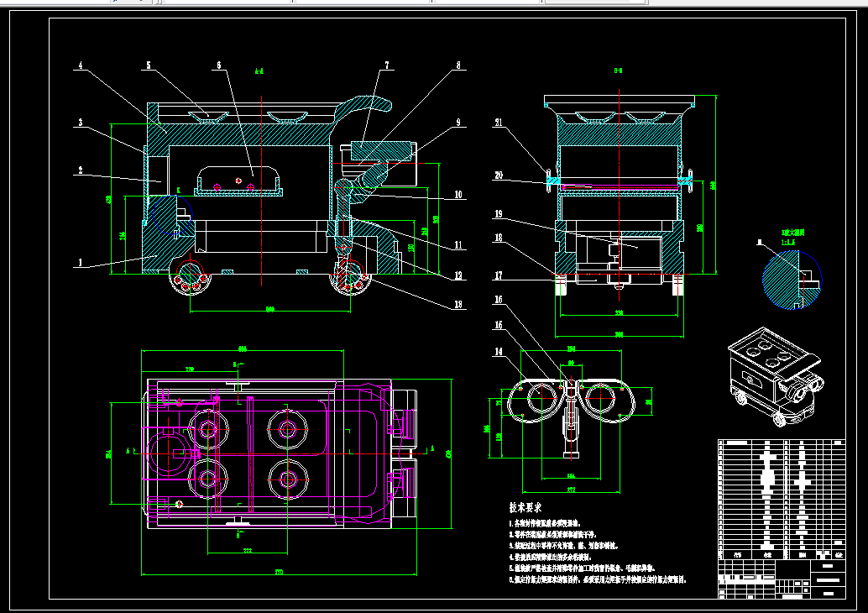The height and width of the screenshot is (613, 868).
Task: Select part callout number 10
Action: 458,194
